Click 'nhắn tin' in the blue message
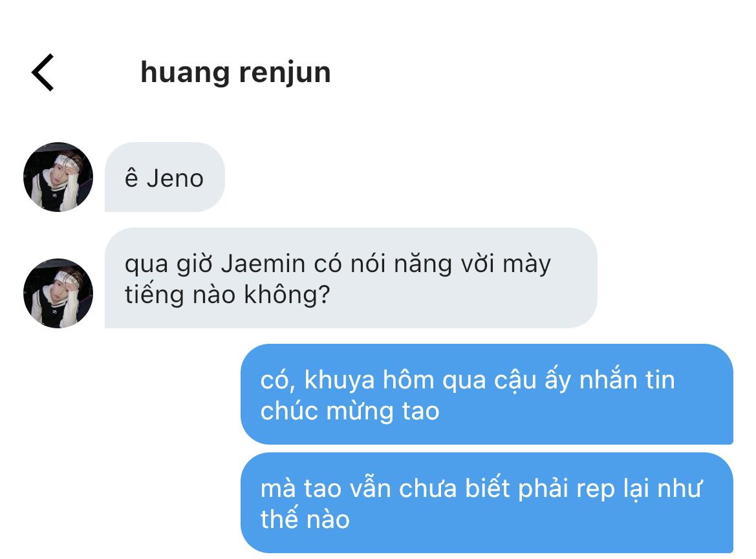 pos(627,380)
